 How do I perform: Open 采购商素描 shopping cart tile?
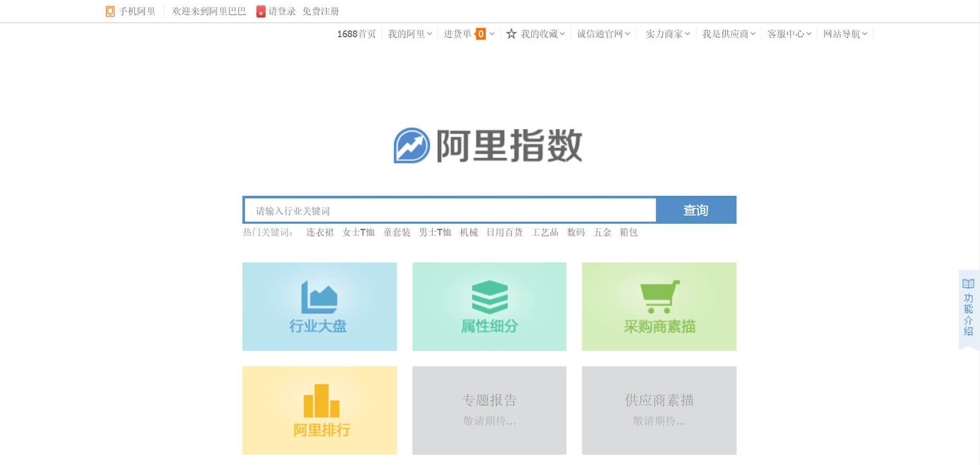click(658, 306)
